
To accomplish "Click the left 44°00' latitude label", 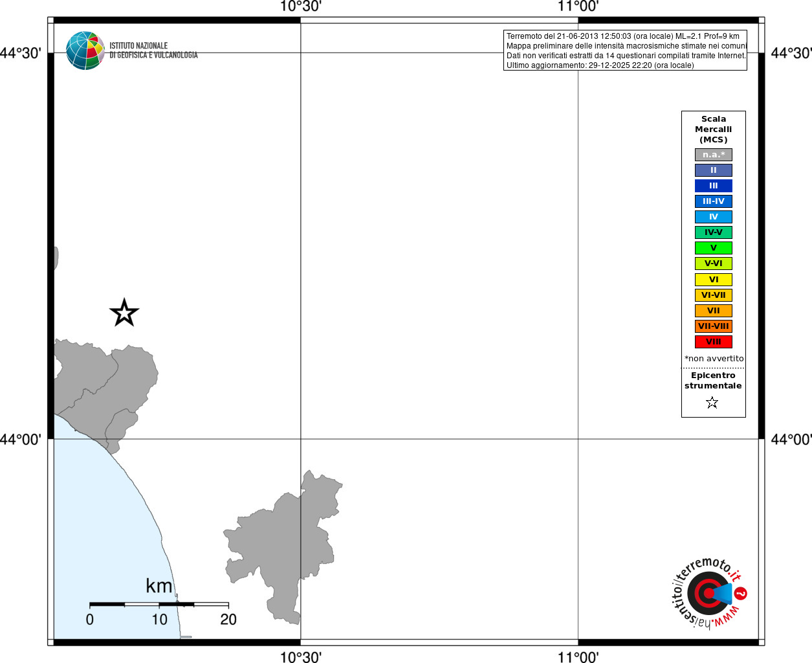I will pyautogui.click(x=21, y=440).
